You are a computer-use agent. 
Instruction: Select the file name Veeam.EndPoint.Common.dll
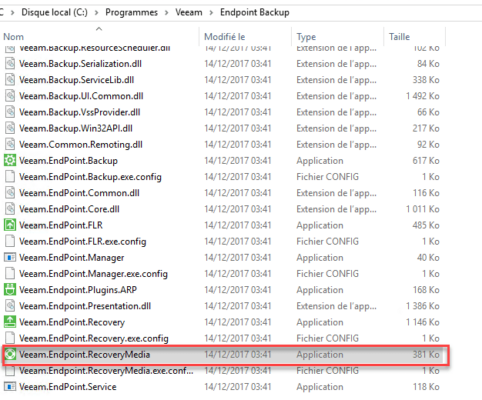point(79,193)
